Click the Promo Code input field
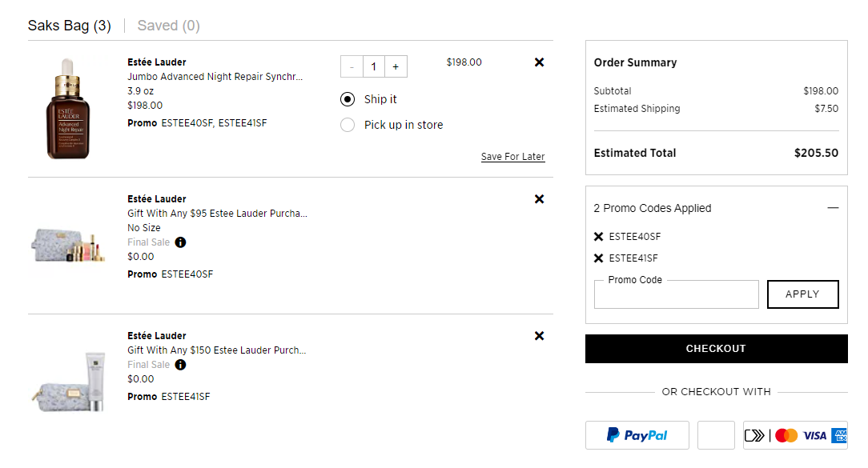This screenshot has height=468, width=868. (x=676, y=294)
